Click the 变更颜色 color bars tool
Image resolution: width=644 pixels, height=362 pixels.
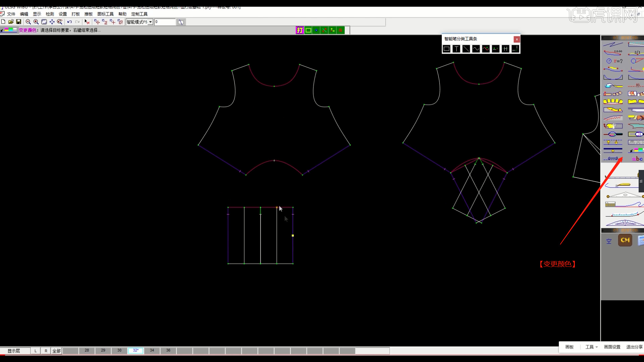(x=636, y=150)
